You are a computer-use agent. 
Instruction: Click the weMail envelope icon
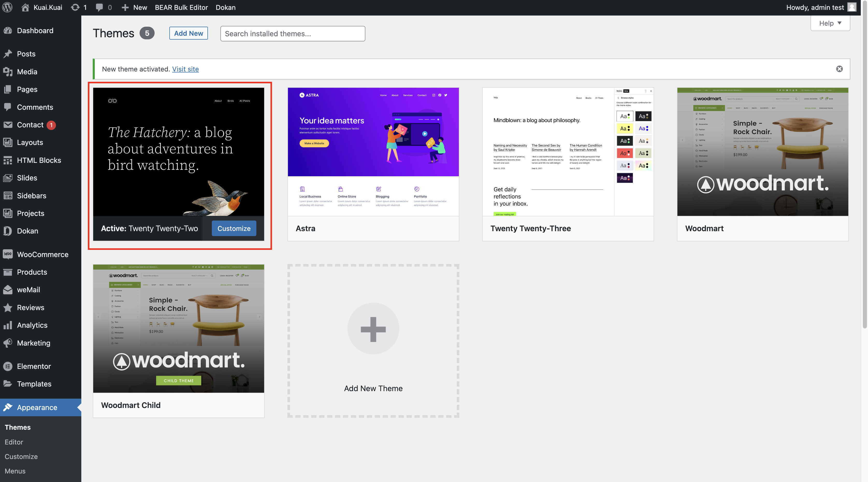[x=8, y=290]
